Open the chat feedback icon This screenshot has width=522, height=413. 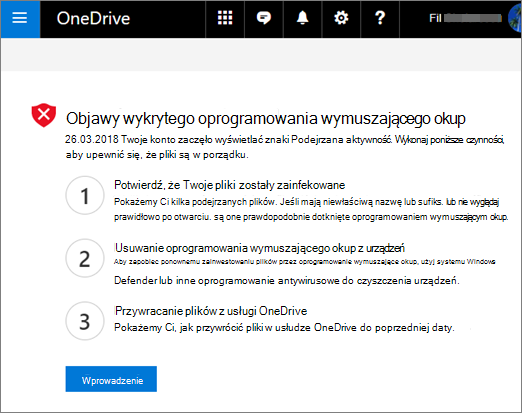pos(264,19)
